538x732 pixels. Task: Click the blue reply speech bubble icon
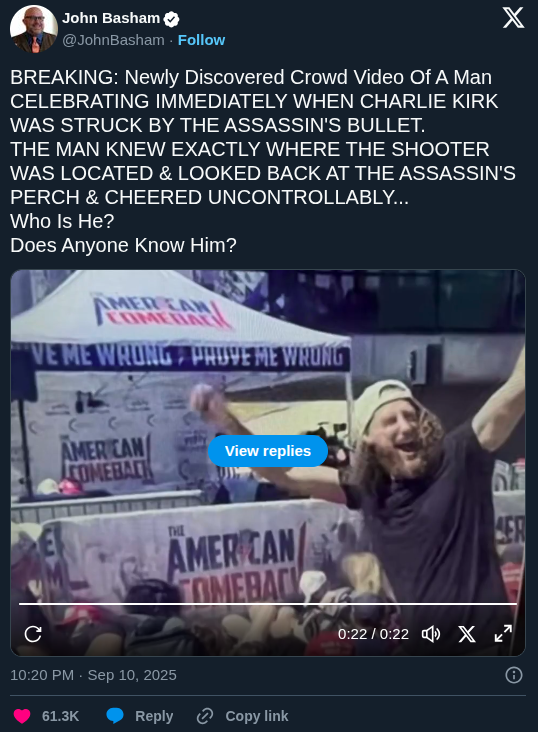[x=115, y=716]
